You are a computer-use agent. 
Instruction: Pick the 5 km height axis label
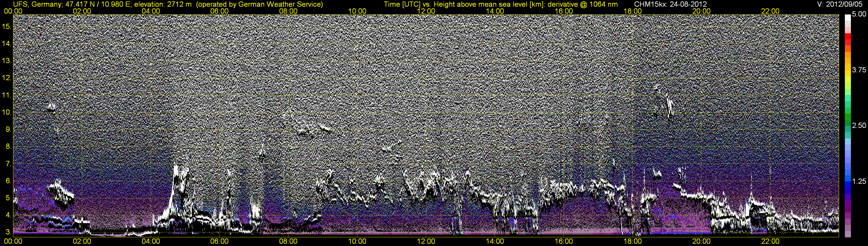point(8,198)
